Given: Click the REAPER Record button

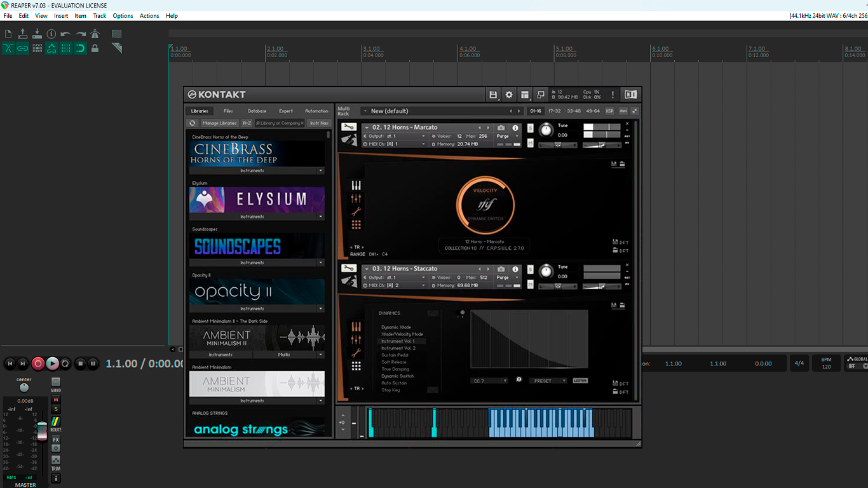Looking at the screenshot, I should tap(38, 363).
